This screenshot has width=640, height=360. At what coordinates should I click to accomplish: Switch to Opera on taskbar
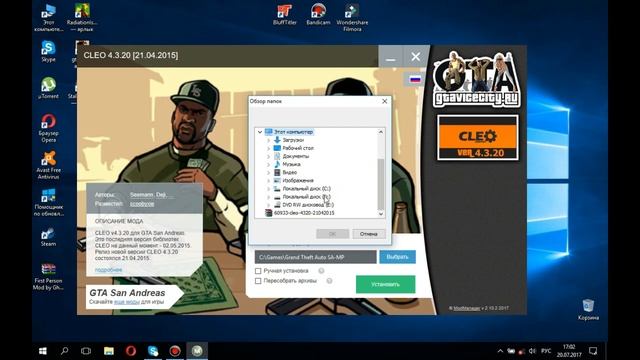click(131, 351)
